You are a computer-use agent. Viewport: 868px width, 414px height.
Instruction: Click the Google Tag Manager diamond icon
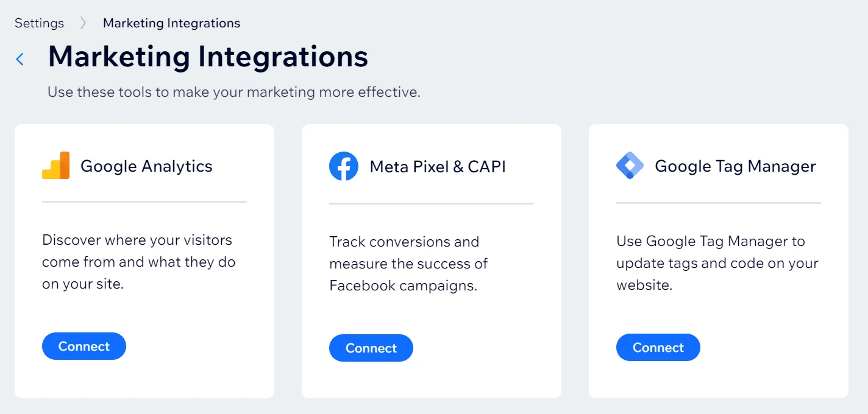pyautogui.click(x=630, y=166)
